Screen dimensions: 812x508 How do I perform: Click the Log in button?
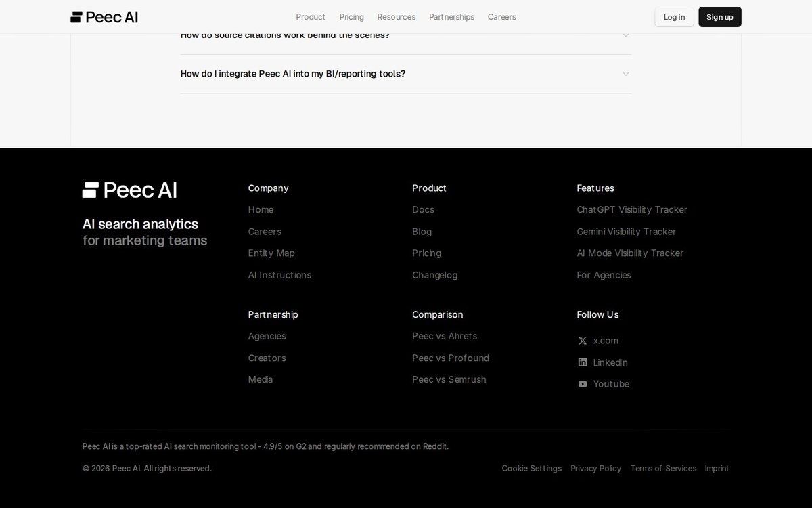(674, 17)
